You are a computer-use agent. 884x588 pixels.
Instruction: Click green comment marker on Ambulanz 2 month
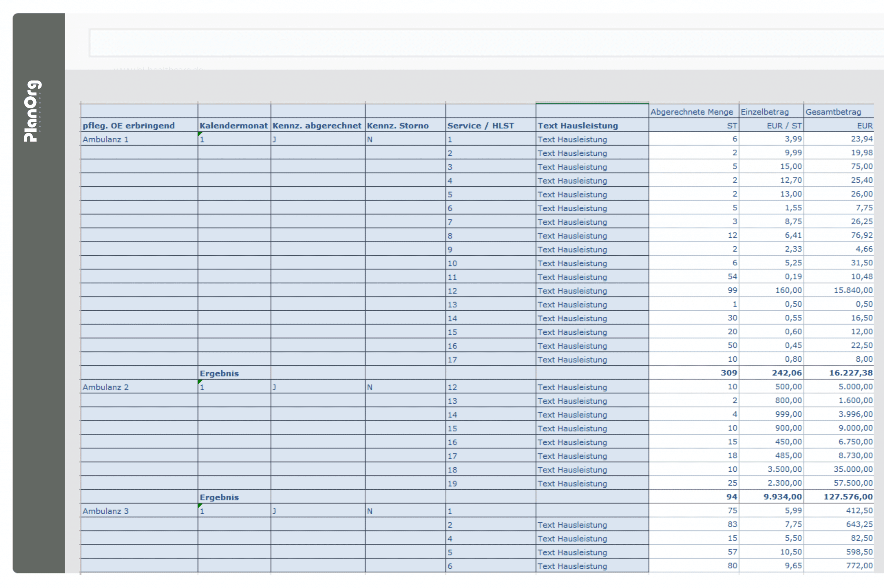click(200, 382)
